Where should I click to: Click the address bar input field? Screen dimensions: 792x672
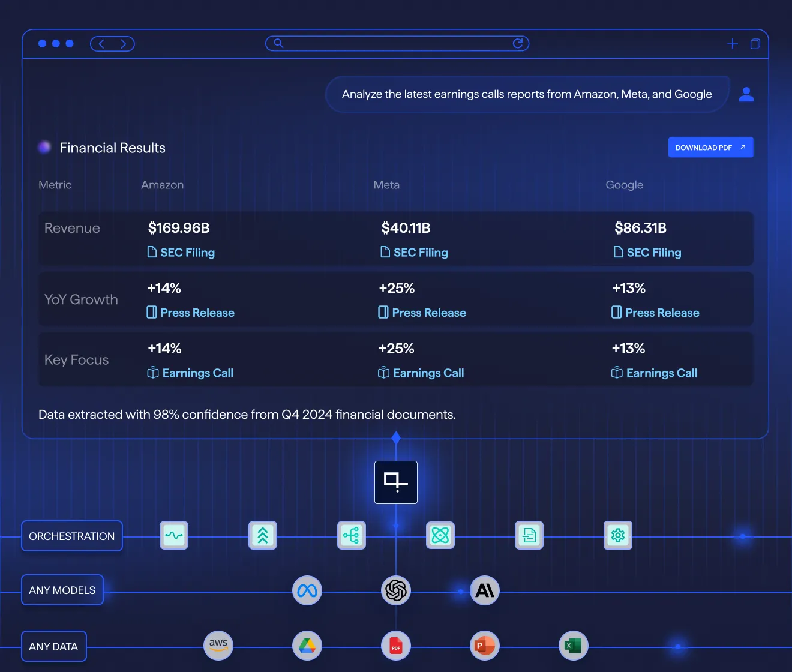click(397, 43)
